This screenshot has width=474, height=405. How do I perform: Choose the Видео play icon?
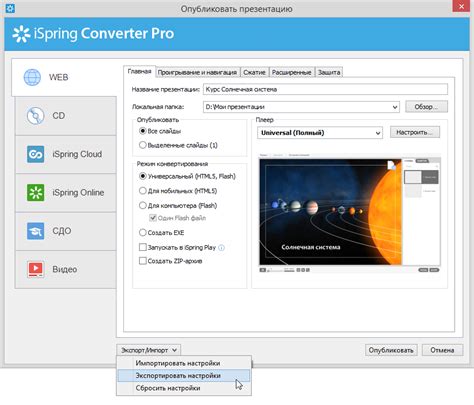pos(35,269)
